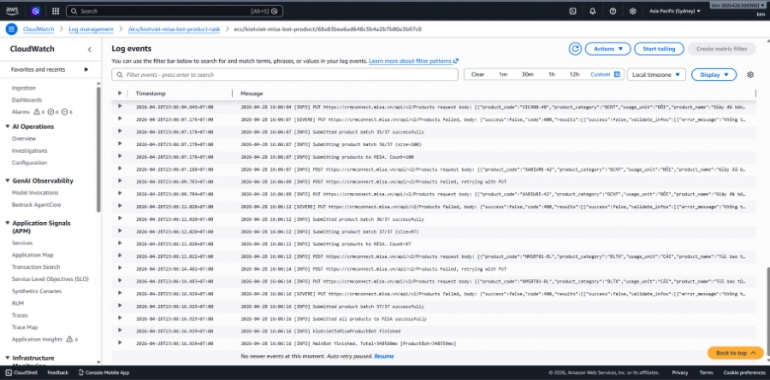Open the AWS services grid menu

55,11
